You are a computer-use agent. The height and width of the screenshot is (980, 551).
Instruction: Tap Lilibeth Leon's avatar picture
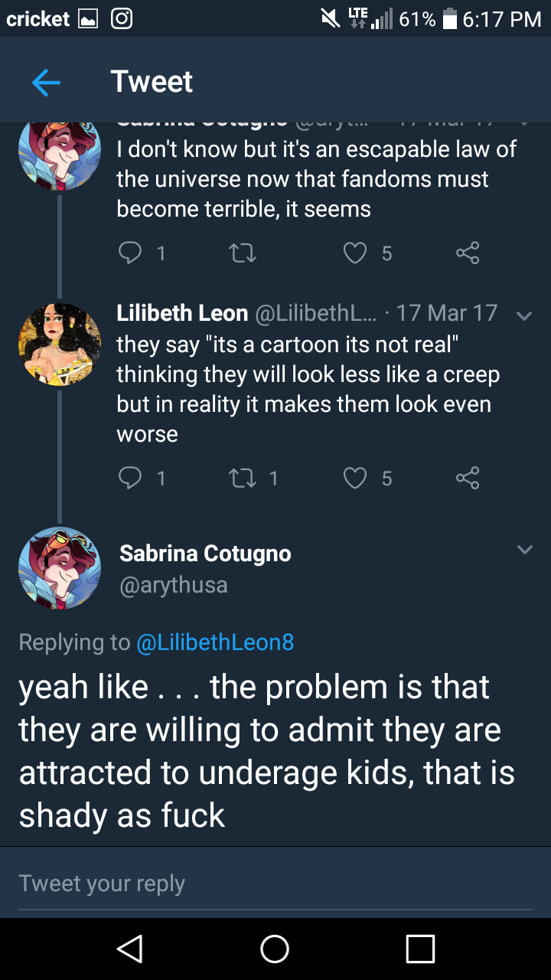tap(60, 344)
